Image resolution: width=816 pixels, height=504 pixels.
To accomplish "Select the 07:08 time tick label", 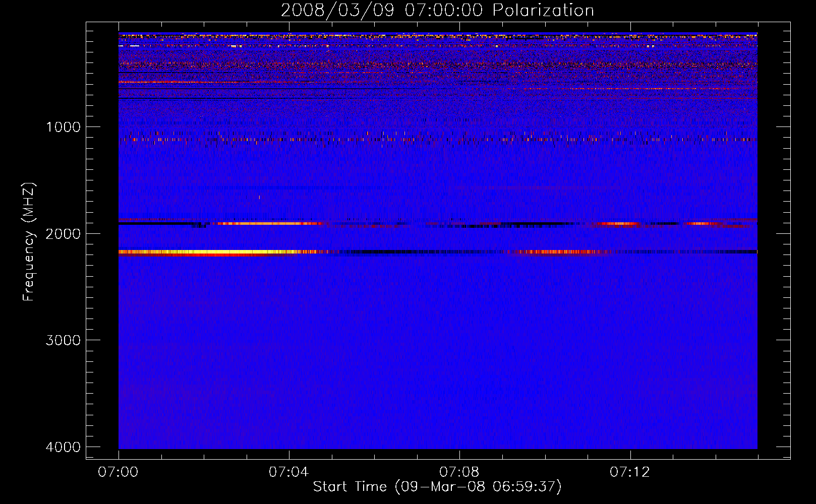I will pyautogui.click(x=459, y=472).
